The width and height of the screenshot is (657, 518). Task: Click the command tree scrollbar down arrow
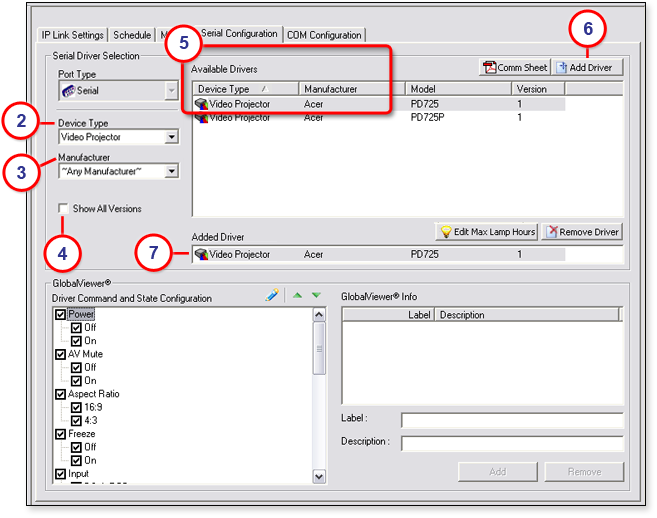click(x=319, y=477)
